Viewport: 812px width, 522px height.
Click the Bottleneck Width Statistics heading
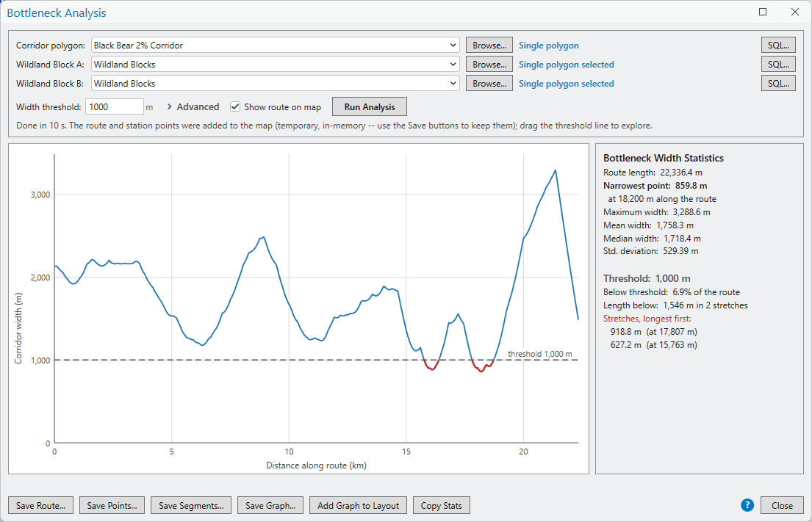[664, 159]
